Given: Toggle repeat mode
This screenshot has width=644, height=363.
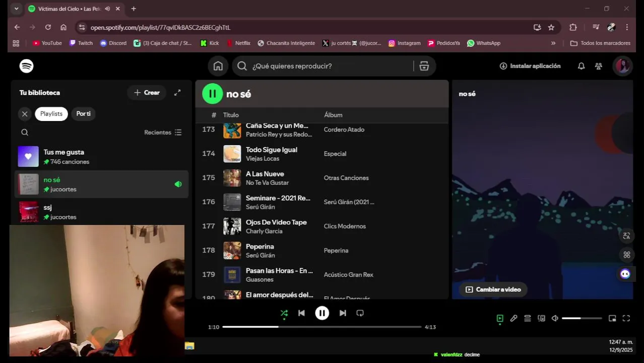Looking at the screenshot, I should click(360, 313).
